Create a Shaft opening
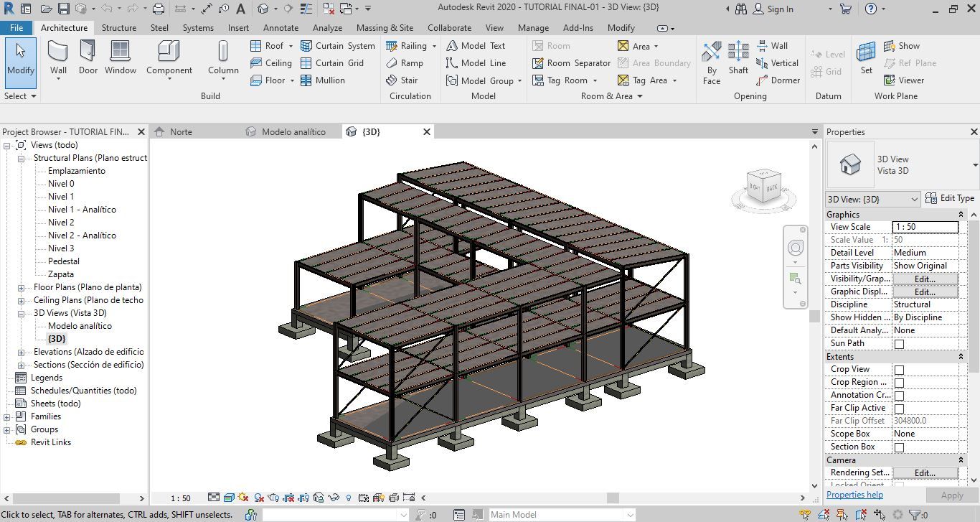 [738, 58]
